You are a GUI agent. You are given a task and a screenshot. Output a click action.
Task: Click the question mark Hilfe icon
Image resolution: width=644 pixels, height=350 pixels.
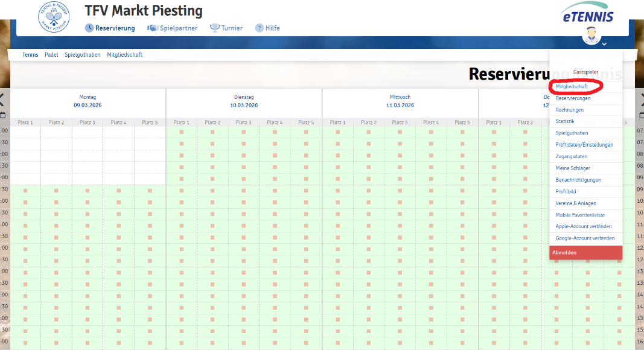pos(260,28)
